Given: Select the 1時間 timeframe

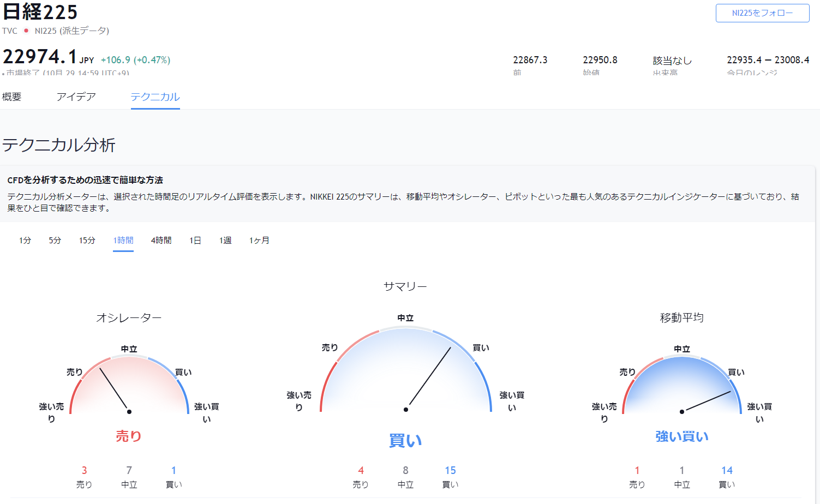Looking at the screenshot, I should [x=123, y=240].
